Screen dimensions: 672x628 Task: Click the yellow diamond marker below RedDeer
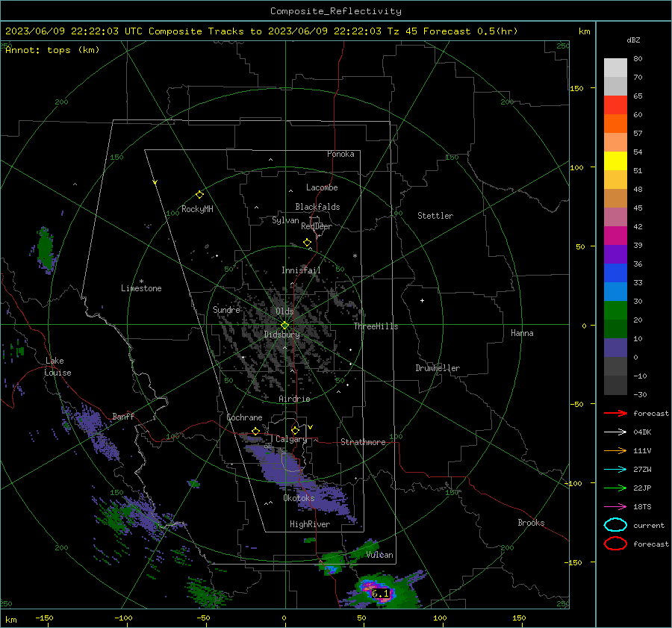point(307,243)
